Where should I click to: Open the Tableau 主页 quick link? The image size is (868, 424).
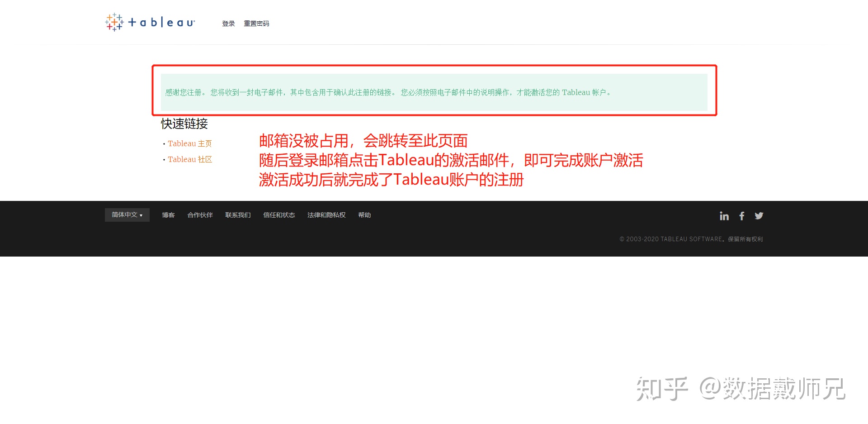pyautogui.click(x=190, y=143)
